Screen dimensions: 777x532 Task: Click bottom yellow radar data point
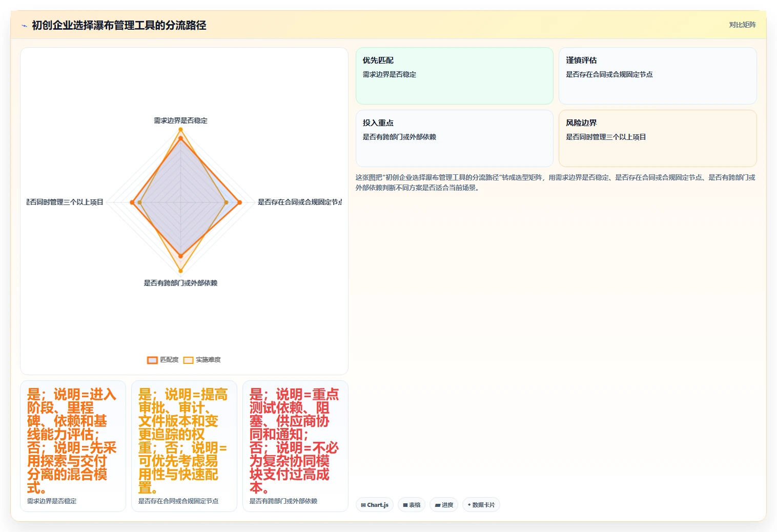180,271
